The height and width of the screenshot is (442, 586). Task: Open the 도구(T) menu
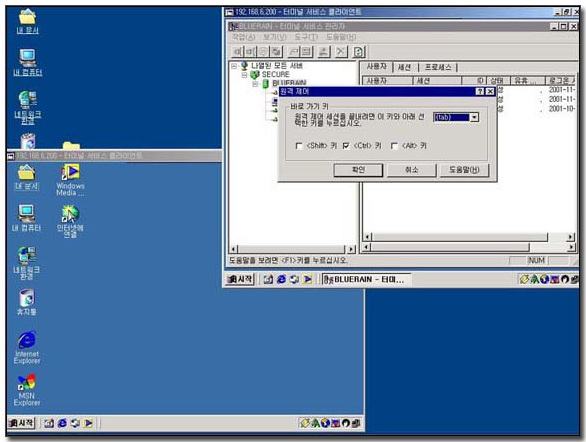306,37
